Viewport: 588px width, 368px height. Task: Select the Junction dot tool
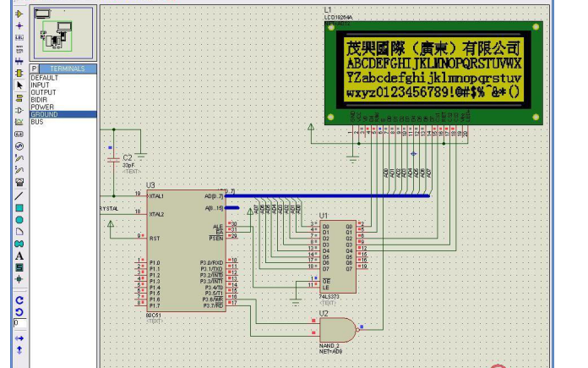pyautogui.click(x=19, y=25)
